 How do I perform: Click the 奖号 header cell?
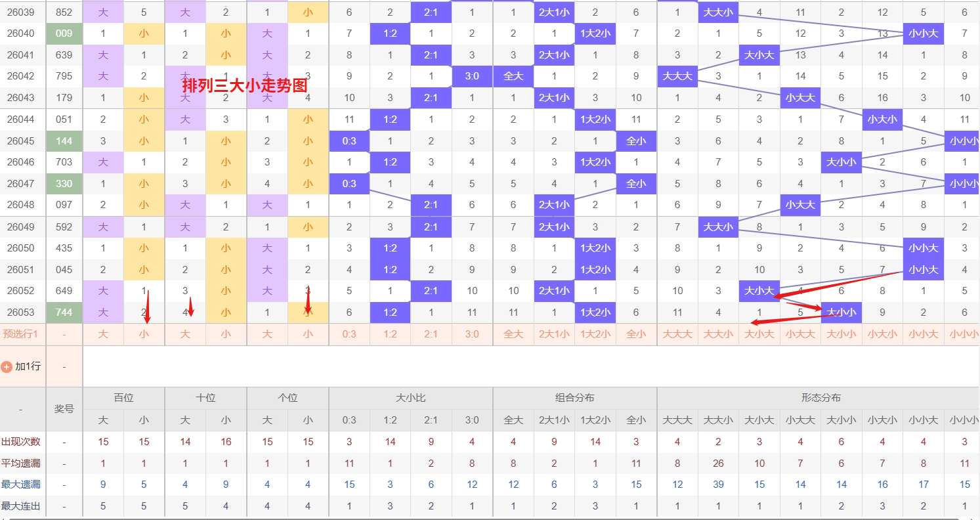tap(64, 408)
